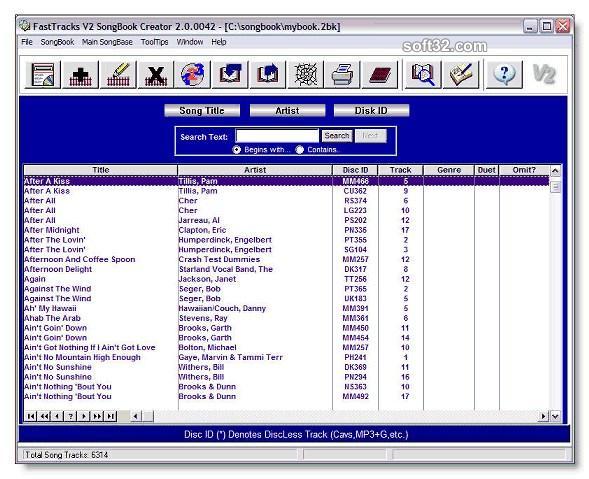
Task: Click the delete song (X) toolbar icon
Action: coord(156,74)
